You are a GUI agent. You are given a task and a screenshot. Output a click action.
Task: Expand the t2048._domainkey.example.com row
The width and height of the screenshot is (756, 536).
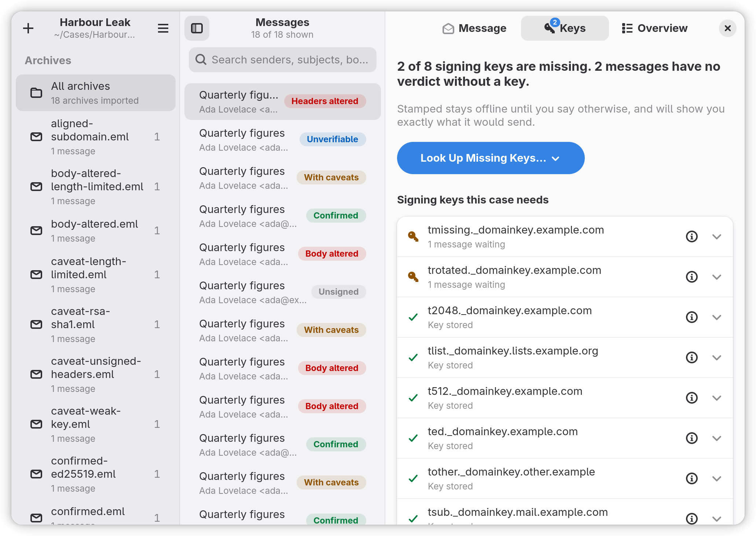(717, 317)
